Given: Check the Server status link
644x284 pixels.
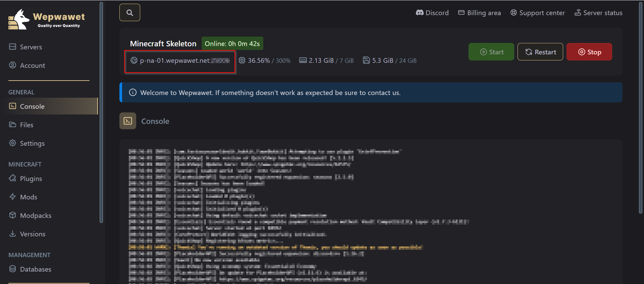Looking at the screenshot, I should (x=598, y=13).
